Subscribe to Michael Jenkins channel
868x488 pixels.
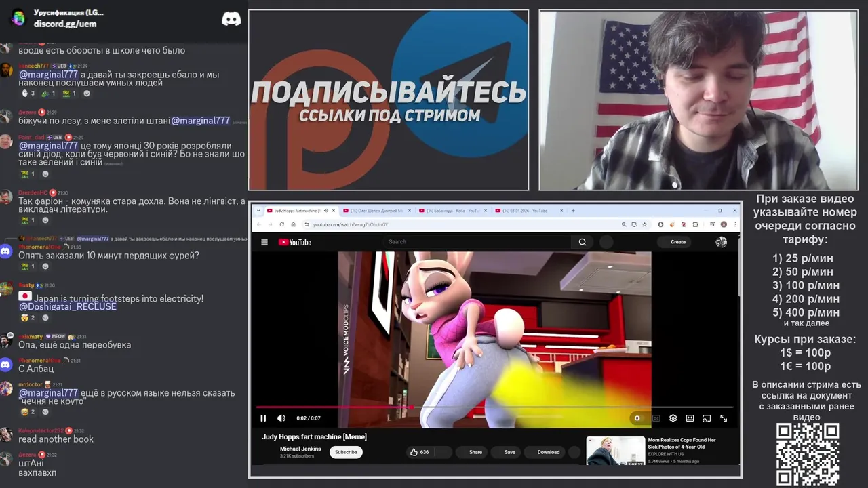click(346, 452)
